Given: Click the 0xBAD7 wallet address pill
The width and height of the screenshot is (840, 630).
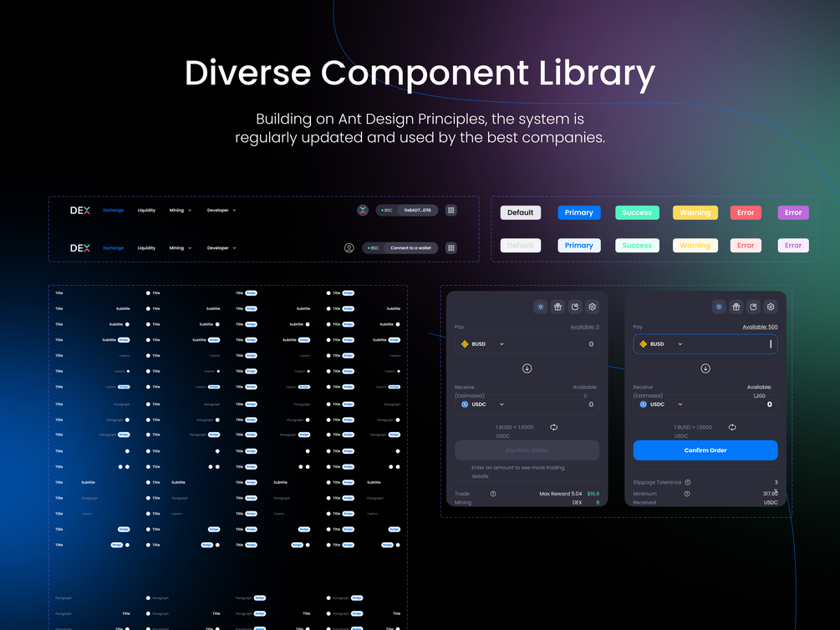Looking at the screenshot, I should pos(417,211).
